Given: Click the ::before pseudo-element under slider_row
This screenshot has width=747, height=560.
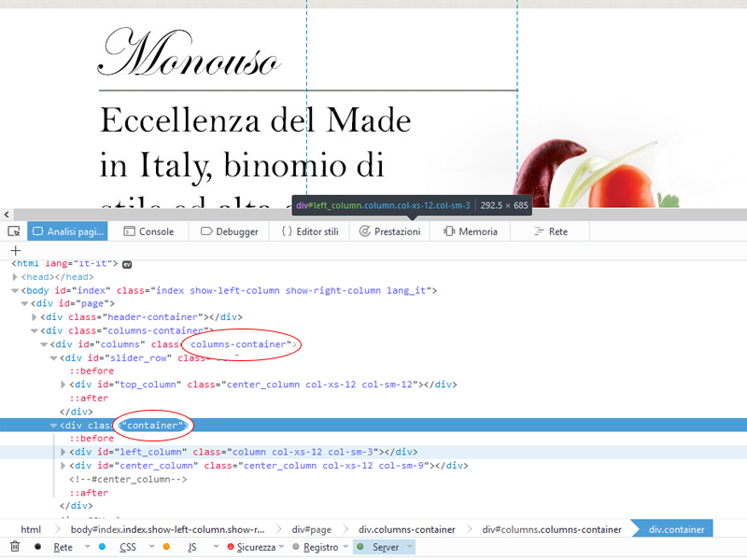Looking at the screenshot, I should (92, 371).
